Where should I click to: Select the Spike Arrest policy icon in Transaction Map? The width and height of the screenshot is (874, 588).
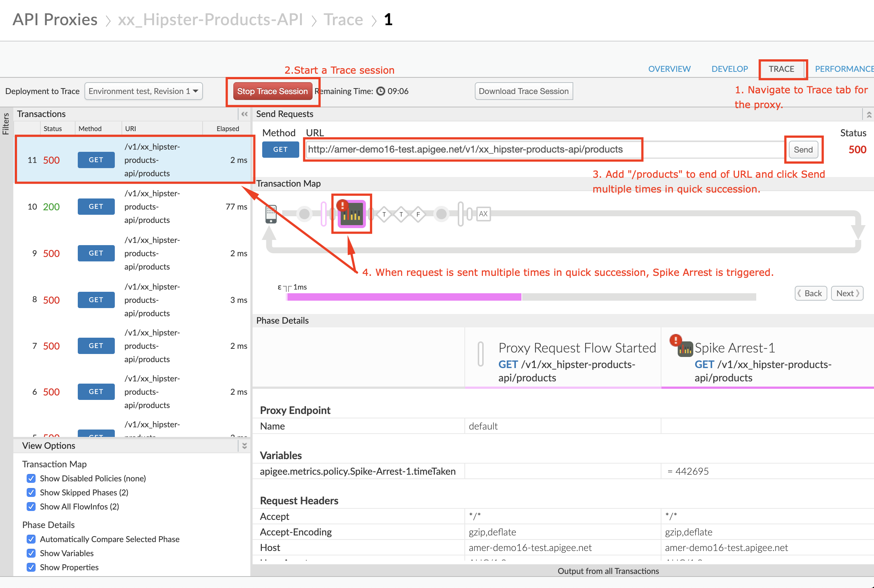pyautogui.click(x=352, y=214)
